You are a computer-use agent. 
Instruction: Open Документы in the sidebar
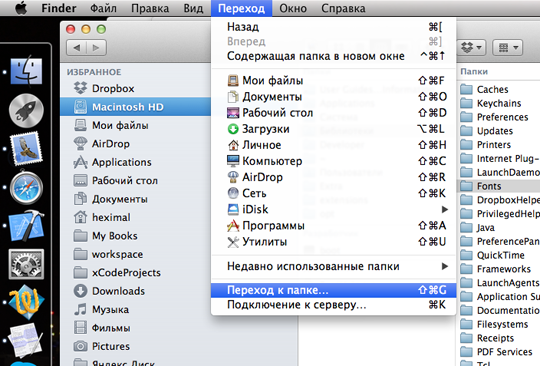click(135, 199)
